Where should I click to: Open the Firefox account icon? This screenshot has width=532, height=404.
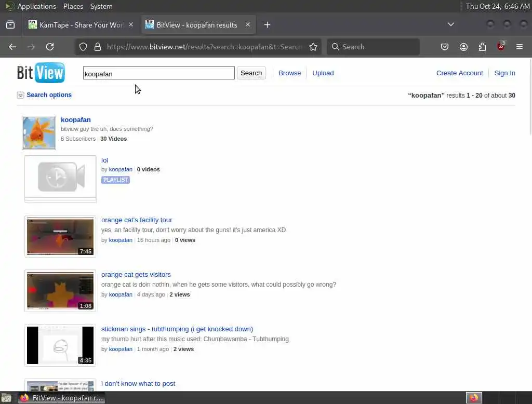tap(463, 47)
